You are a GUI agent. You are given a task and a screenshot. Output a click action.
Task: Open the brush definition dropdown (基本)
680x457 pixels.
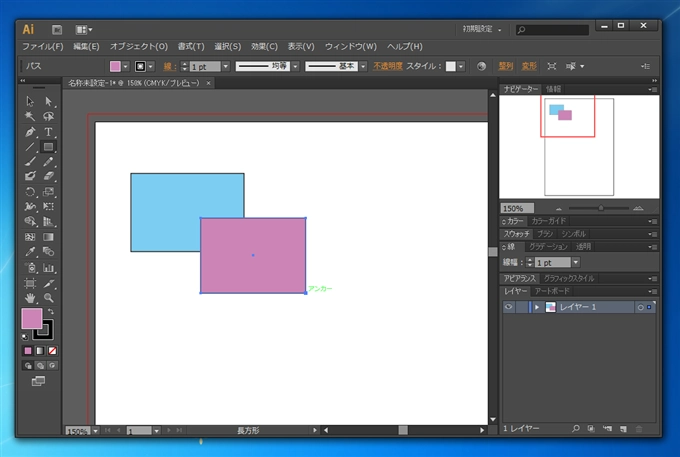(363, 66)
